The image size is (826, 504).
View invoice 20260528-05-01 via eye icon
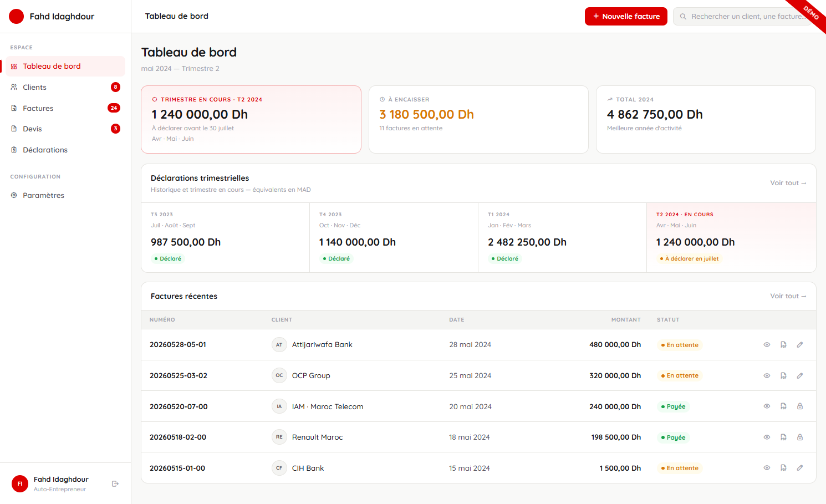point(767,345)
